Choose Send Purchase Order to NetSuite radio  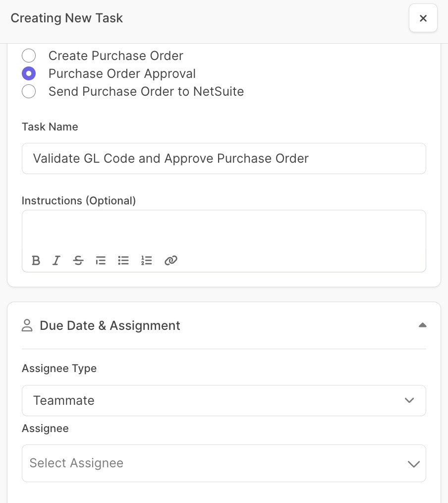point(29,91)
